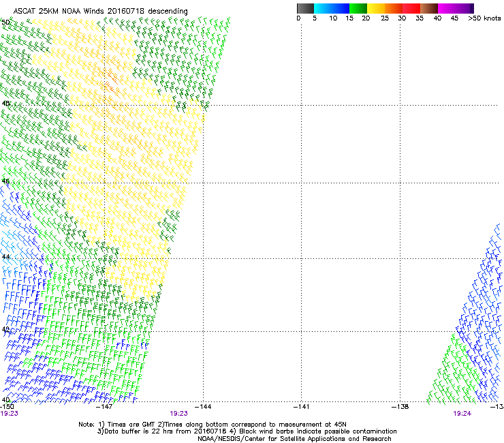
Task: Select the cyan-to-blue 5–15 knots legend segment
Action: pos(332,8)
